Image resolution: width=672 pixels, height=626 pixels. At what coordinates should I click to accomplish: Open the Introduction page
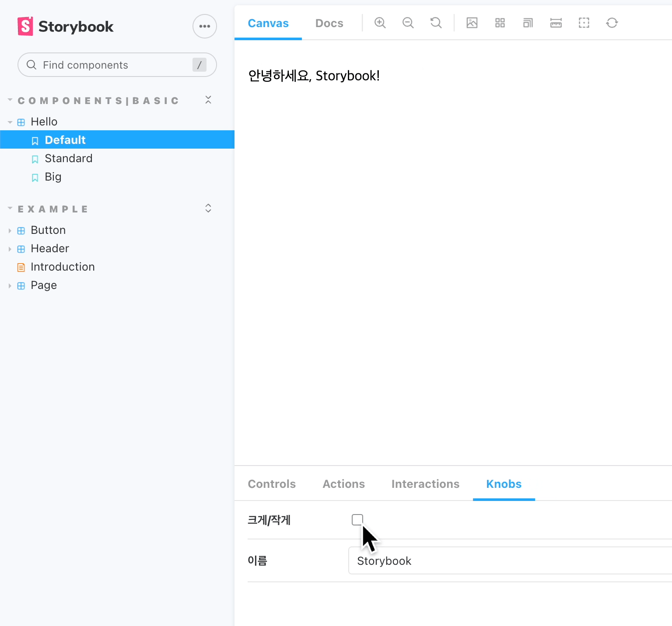63,267
